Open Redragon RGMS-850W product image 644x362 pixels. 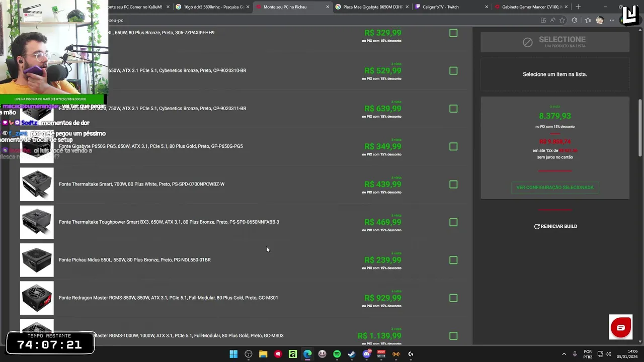[37, 298]
